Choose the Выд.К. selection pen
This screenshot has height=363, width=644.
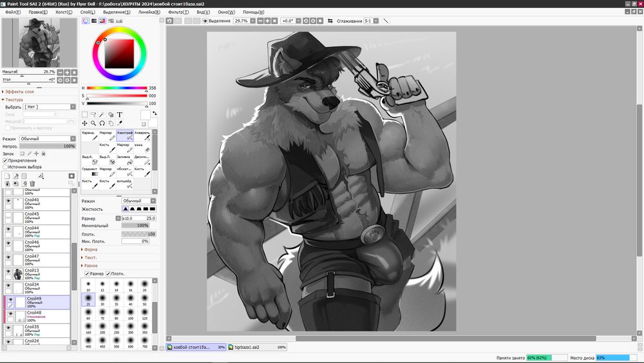(90, 159)
